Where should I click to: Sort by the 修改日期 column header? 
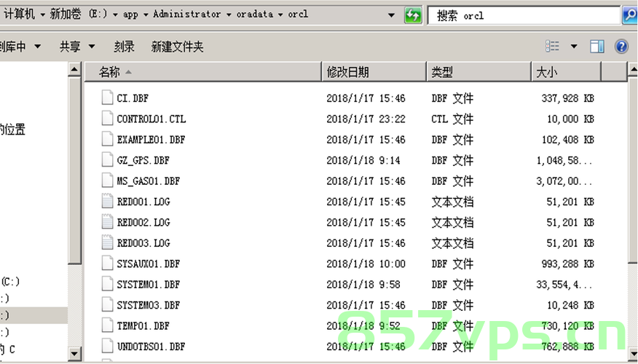pos(374,72)
